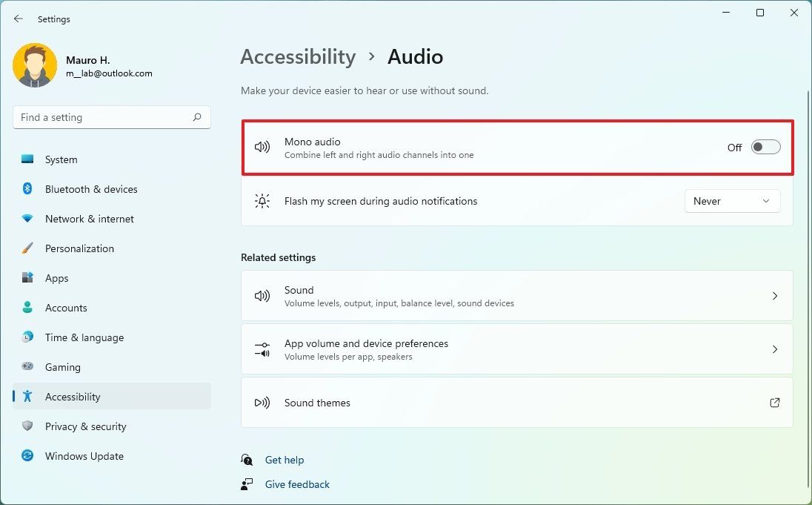The height and width of the screenshot is (505, 812).
Task: Click the Get help link
Action: [x=284, y=460]
